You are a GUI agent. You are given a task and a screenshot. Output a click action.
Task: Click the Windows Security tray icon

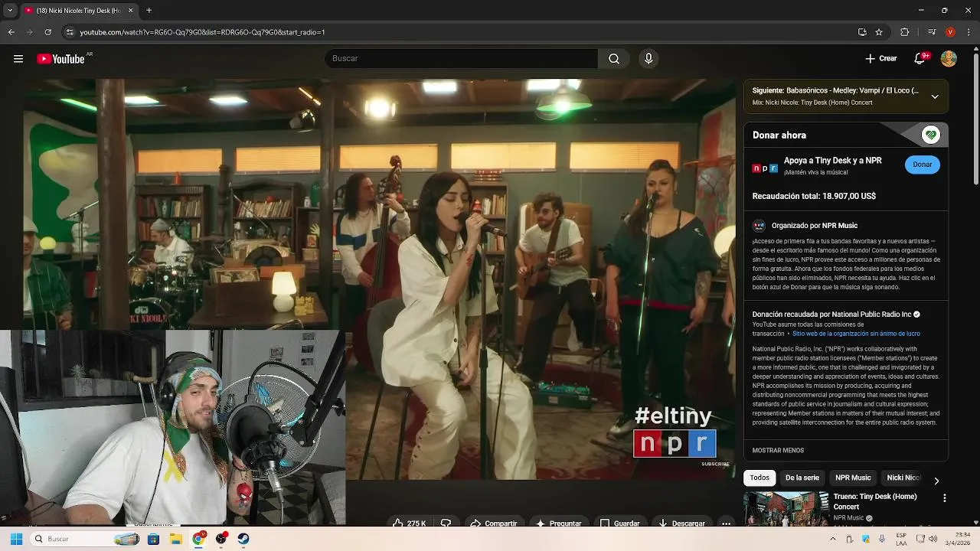[x=866, y=539]
